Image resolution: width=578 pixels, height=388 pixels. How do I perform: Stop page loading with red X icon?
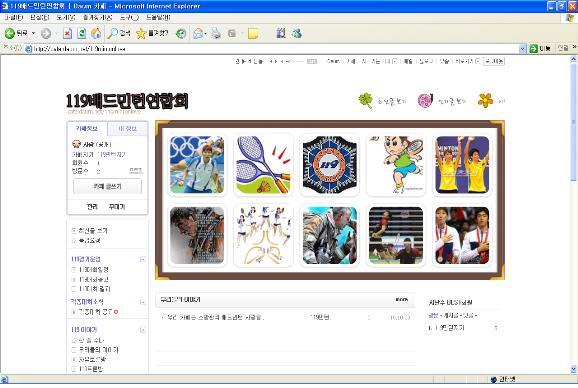pyautogui.click(x=67, y=34)
